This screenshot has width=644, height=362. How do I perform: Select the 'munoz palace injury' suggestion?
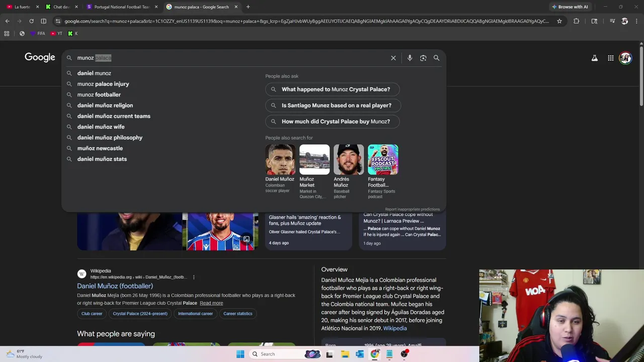pyautogui.click(x=103, y=84)
